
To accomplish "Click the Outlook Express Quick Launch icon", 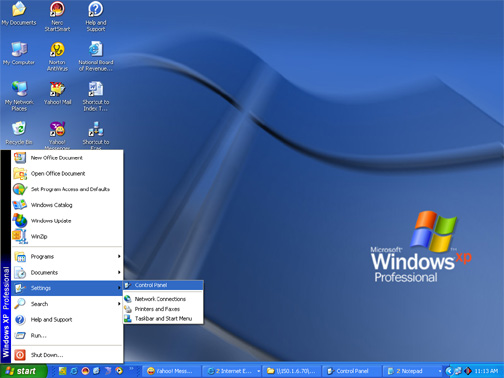I will point(96,371).
